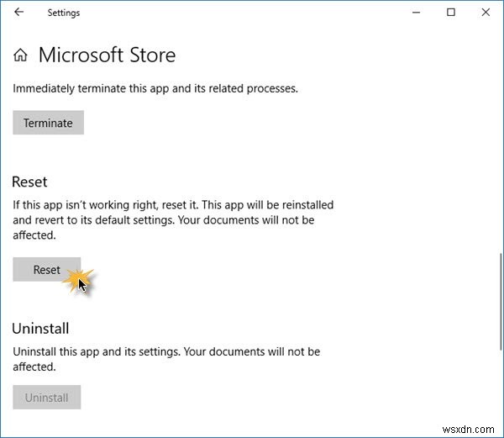Viewport: 504px width, 438px height.
Task: Click the Uninstall section heading
Action: click(x=40, y=329)
